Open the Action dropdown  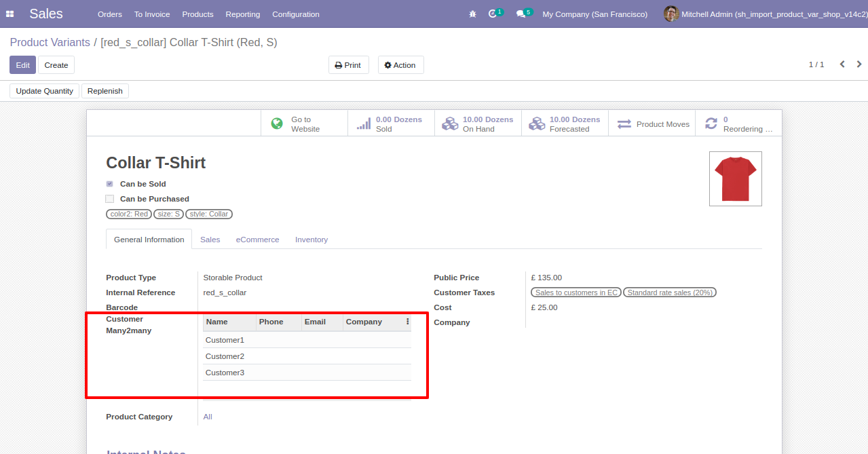pos(400,65)
